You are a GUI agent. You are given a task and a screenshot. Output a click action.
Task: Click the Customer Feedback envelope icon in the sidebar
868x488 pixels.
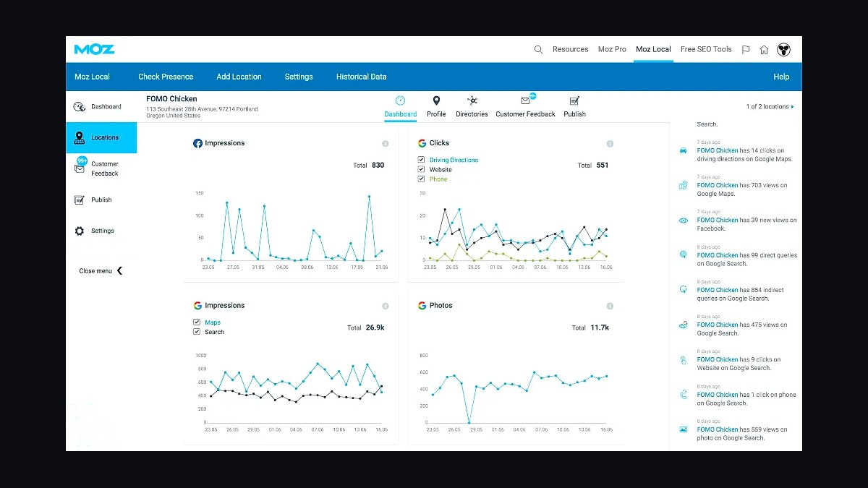(x=80, y=168)
